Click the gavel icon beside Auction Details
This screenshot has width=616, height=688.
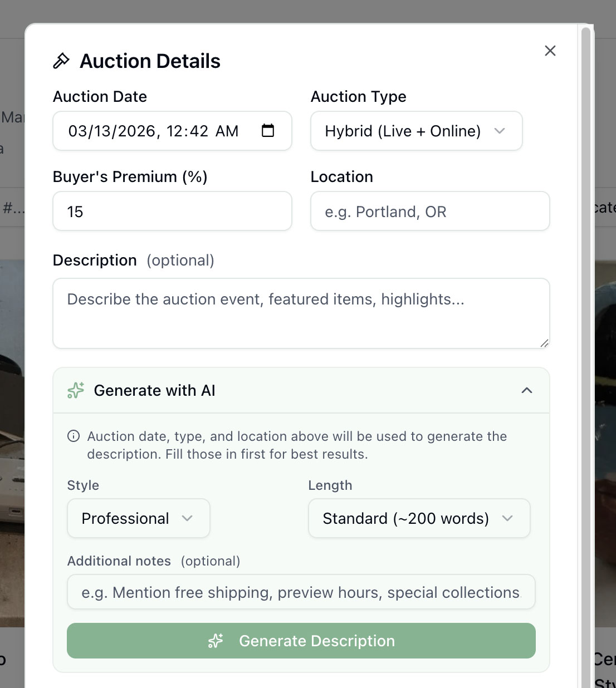click(x=61, y=61)
